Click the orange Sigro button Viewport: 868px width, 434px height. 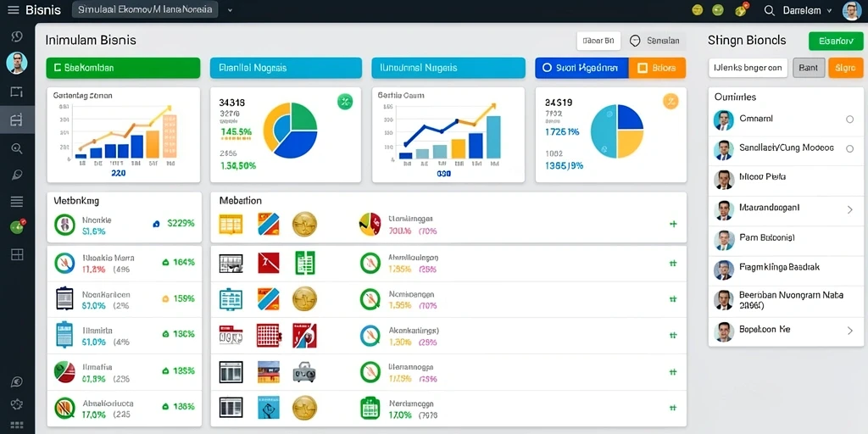coord(845,68)
